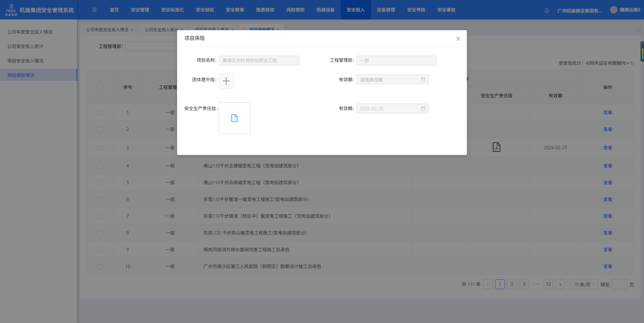Go to next page using right chevron

point(560,284)
